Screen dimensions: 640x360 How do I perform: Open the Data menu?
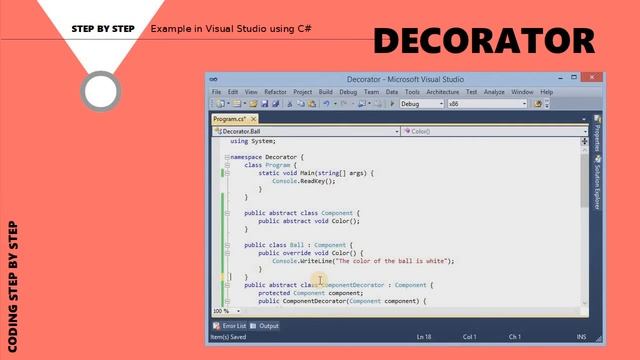392,92
